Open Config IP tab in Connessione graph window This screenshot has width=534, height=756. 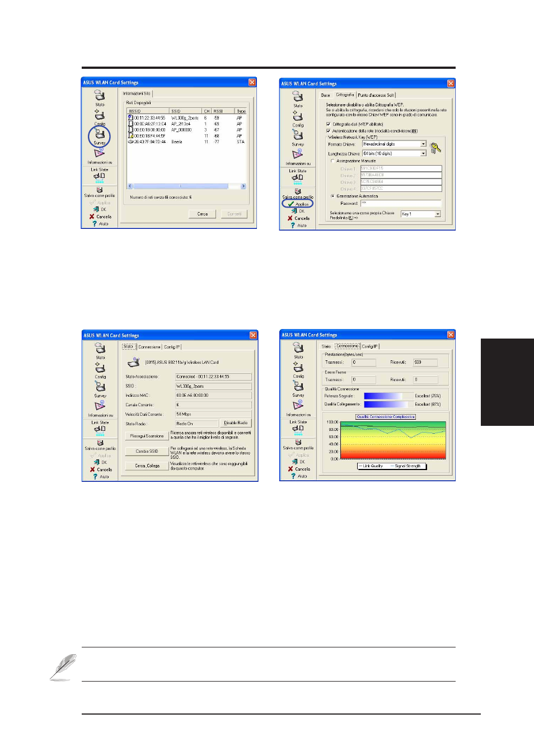tap(370, 346)
